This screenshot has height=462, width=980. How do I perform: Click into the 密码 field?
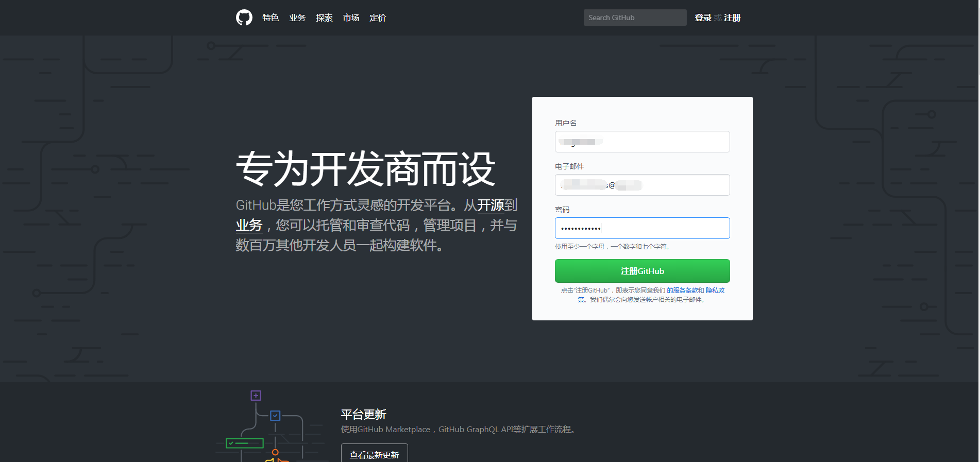coord(642,228)
